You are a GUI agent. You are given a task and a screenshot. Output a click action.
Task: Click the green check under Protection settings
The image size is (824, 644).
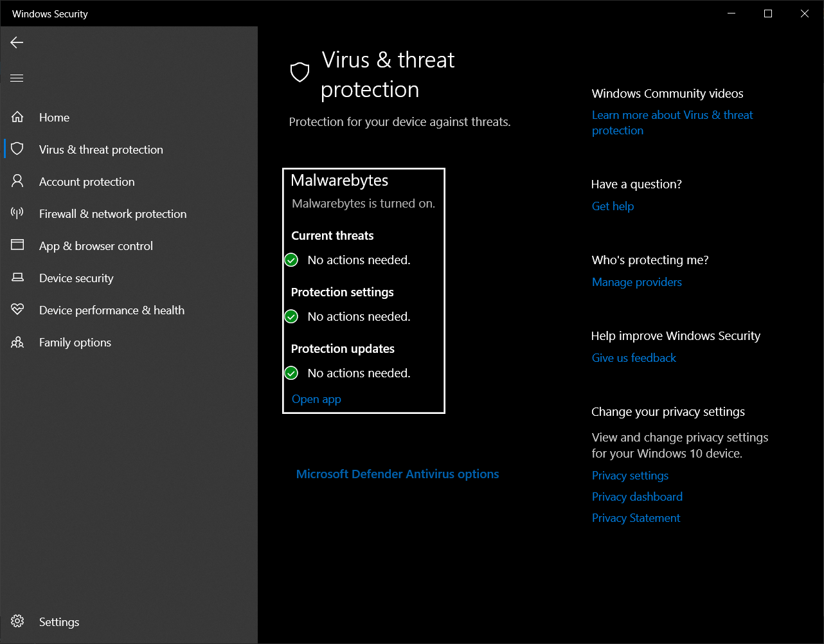[x=291, y=317]
